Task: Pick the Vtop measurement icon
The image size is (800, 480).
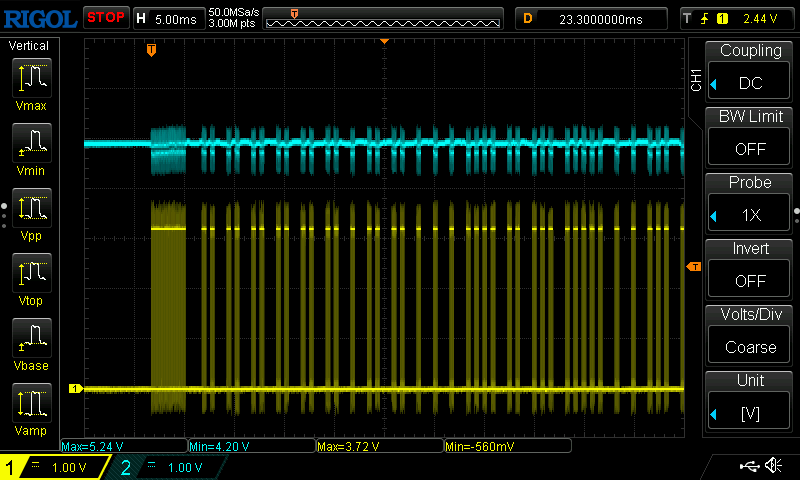Action: 32,273
